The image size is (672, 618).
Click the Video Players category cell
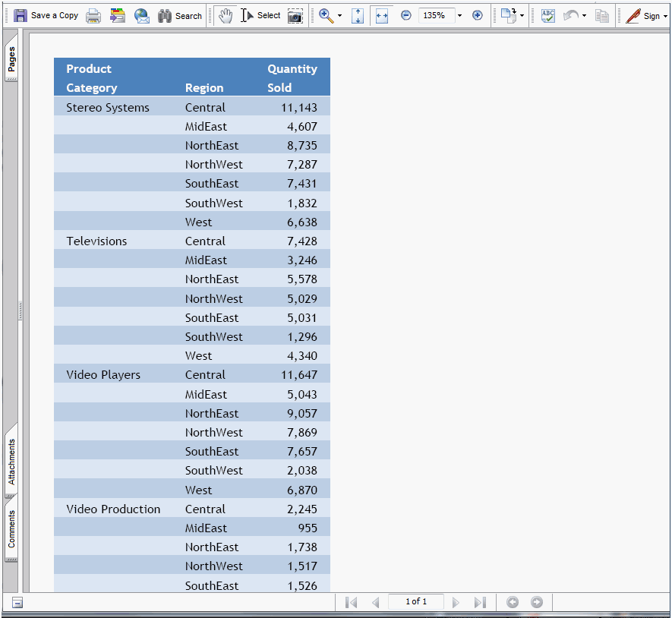click(103, 375)
